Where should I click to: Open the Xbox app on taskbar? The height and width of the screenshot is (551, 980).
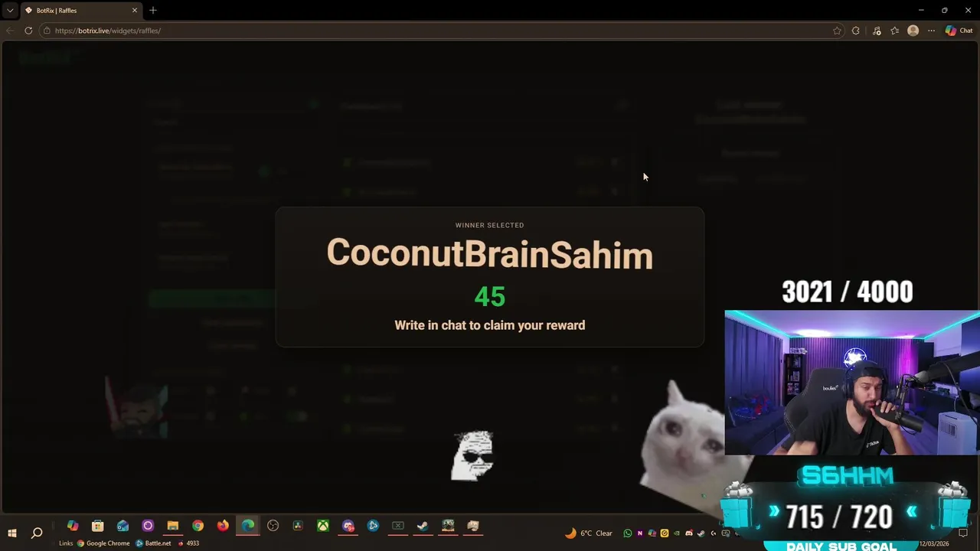[x=324, y=526]
